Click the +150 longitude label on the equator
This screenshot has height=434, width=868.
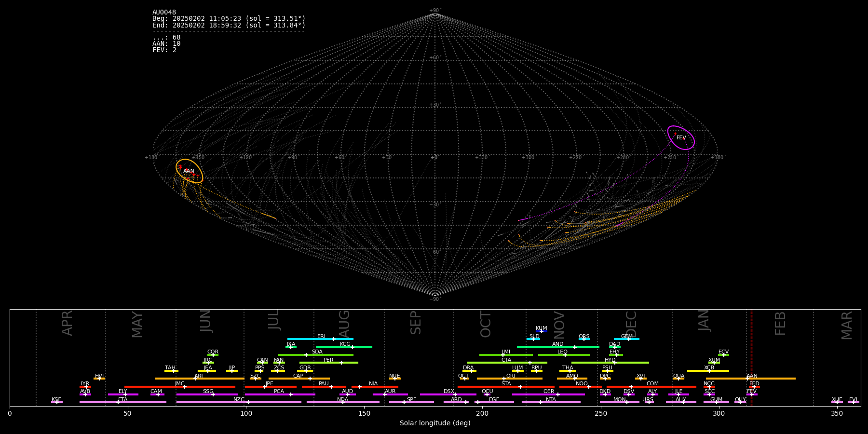click(x=198, y=158)
